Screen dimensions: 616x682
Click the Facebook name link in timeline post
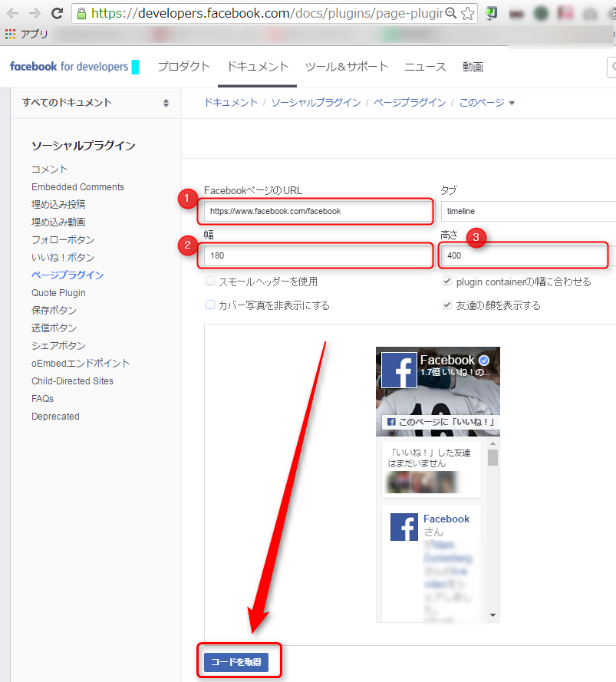click(446, 519)
